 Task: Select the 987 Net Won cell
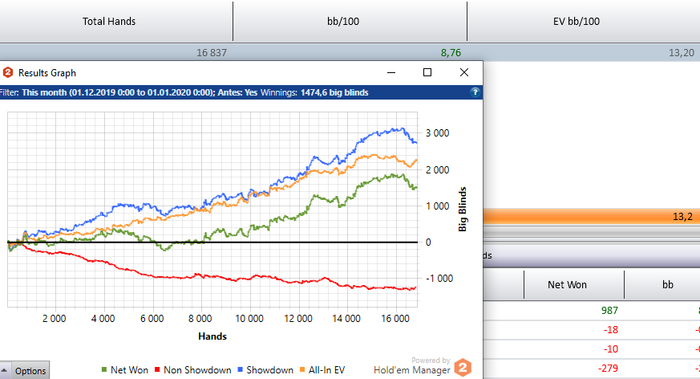(x=609, y=310)
